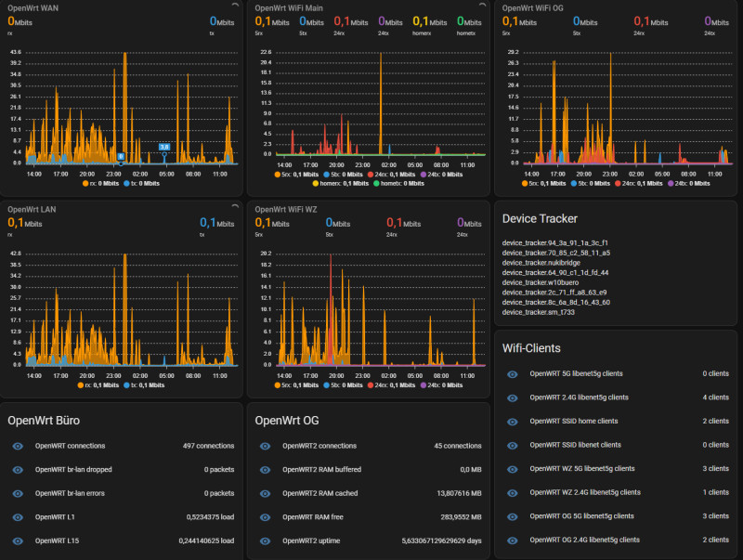Screen dimensions: 743x560
Task: Toggle the tx series in OpenWrt LAN legend
Action: pyautogui.click(x=139, y=384)
